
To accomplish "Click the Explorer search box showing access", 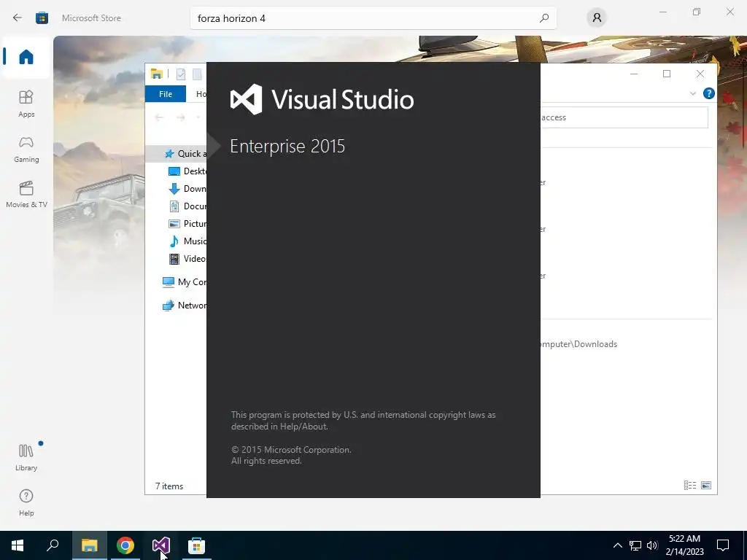I will [624, 117].
